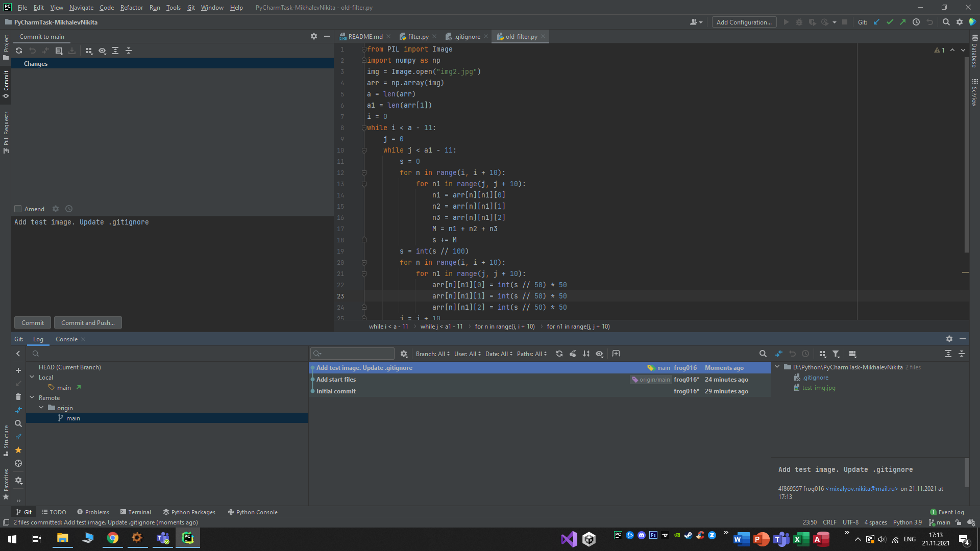Click email link mixalyov.nikita@mail.ru
This screenshot has height=551, width=980.
pyautogui.click(x=862, y=489)
